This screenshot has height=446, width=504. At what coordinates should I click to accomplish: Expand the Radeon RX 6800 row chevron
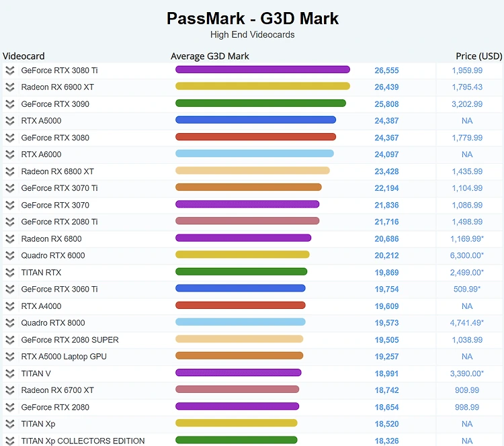tap(10, 238)
